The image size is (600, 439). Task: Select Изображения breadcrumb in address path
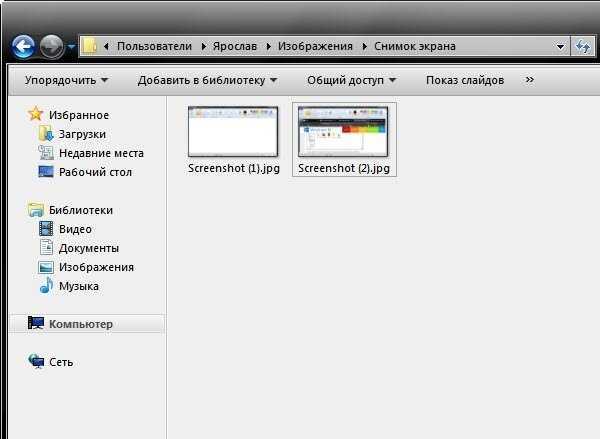click(x=315, y=46)
